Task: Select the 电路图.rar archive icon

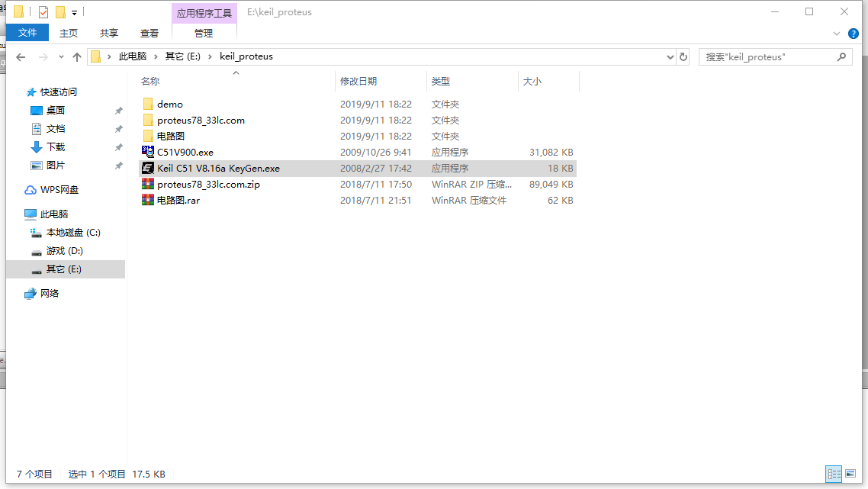Action: [x=148, y=200]
